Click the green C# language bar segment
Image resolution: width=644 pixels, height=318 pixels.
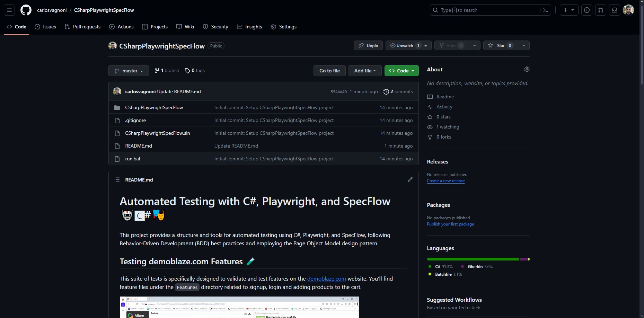473,259
